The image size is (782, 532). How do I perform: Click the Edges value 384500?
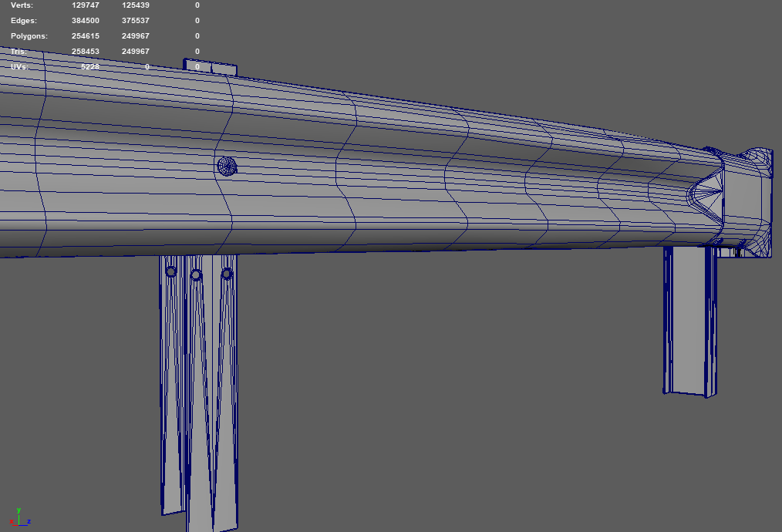pos(86,21)
